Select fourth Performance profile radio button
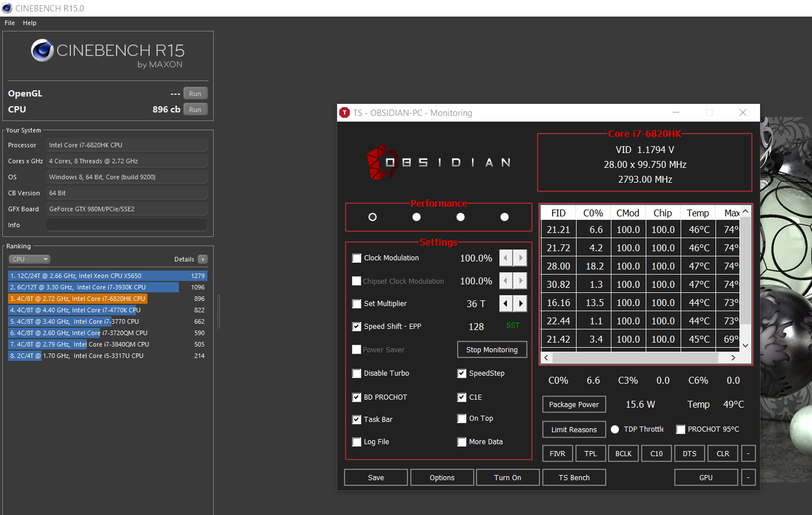This screenshot has height=515, width=812. 505,217
